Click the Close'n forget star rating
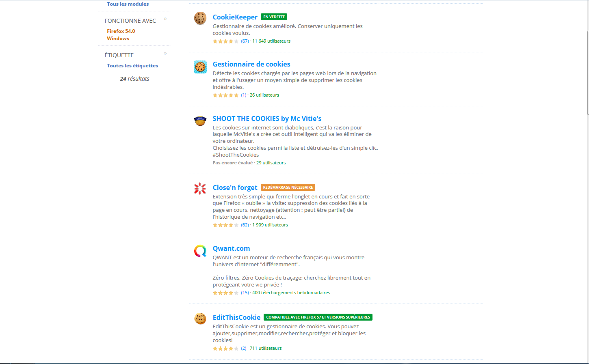The image size is (589, 364). tap(225, 225)
